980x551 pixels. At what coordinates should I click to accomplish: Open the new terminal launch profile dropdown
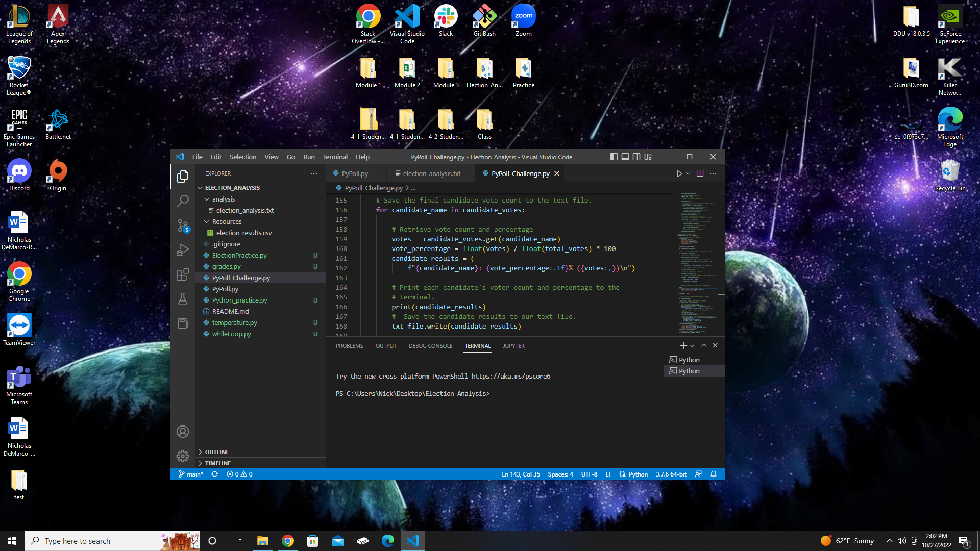click(692, 346)
